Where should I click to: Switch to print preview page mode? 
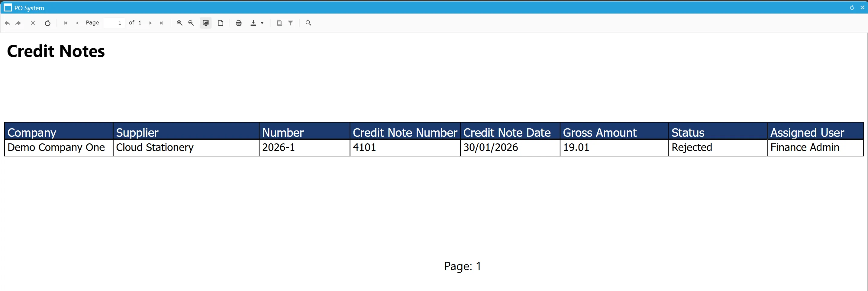click(220, 23)
